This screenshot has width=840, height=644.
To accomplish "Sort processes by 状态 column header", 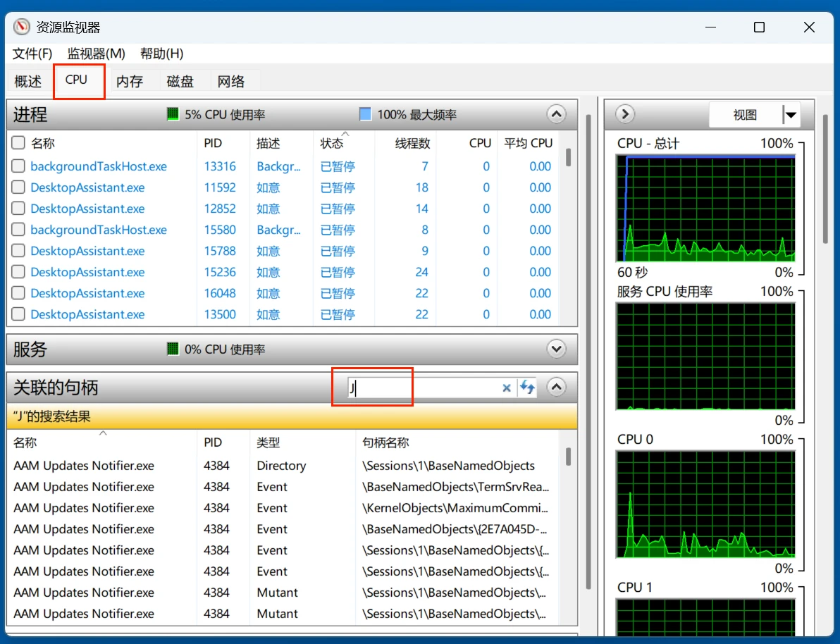I will coord(332,143).
